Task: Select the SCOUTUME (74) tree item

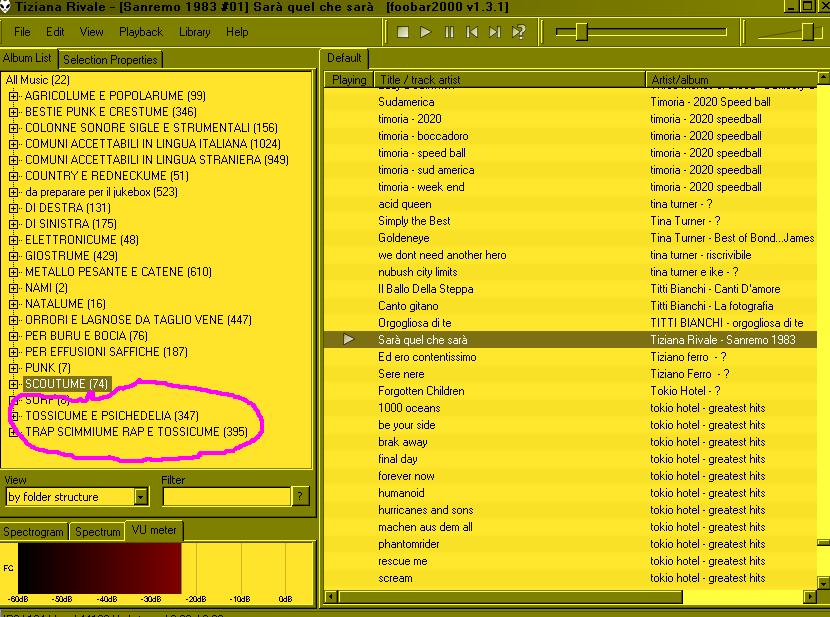Action: pyautogui.click(x=67, y=384)
